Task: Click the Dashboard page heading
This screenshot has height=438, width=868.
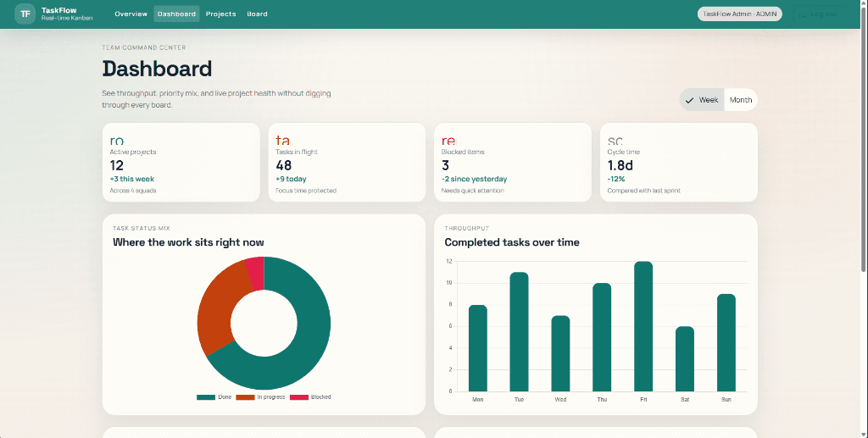Action: tap(157, 69)
